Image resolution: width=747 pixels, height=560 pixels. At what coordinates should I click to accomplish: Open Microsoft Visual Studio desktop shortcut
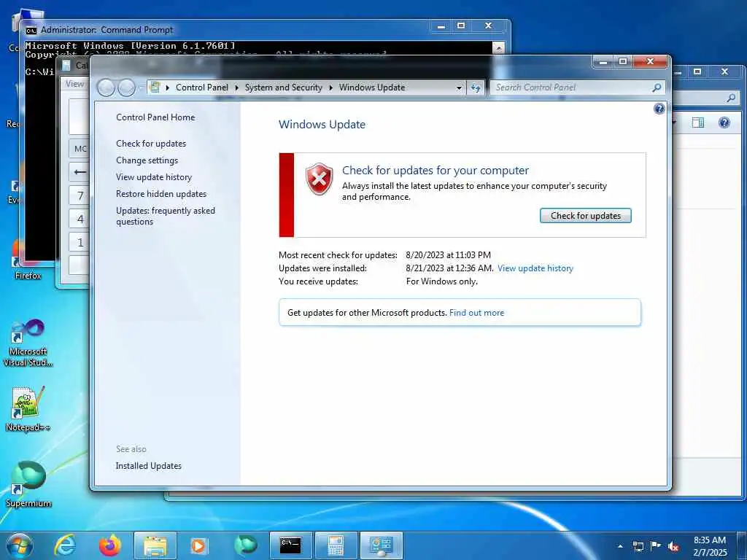pyautogui.click(x=28, y=343)
